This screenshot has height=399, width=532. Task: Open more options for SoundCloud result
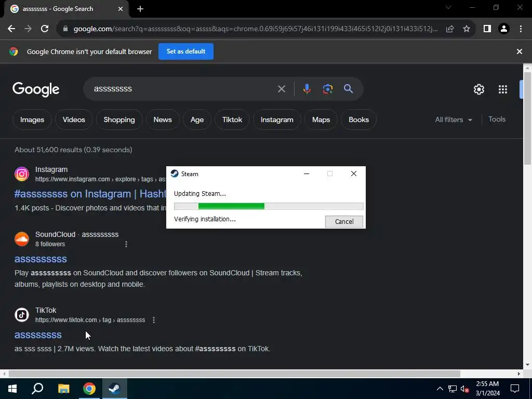coord(126,244)
